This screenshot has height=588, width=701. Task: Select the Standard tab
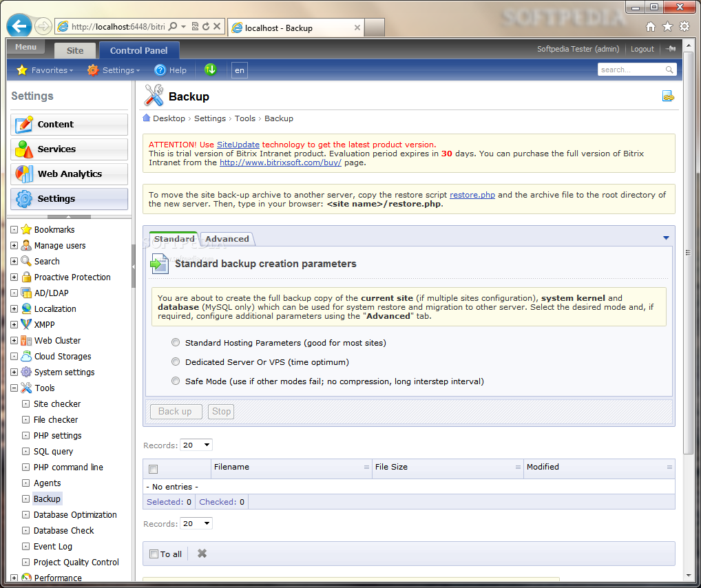pyautogui.click(x=174, y=239)
